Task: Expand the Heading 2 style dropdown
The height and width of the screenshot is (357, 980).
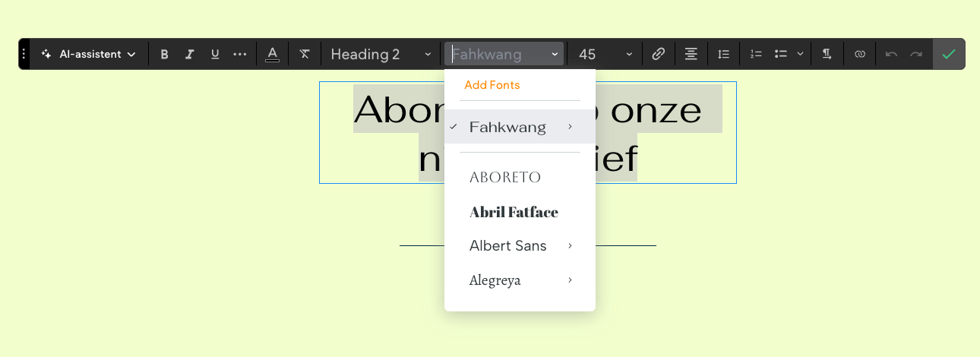Action: pos(381,54)
